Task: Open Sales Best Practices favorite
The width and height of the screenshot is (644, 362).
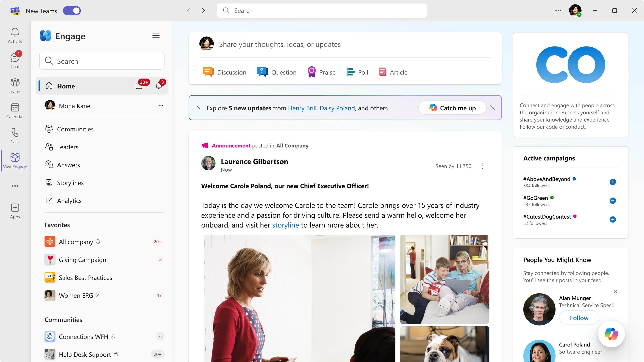Action: (x=104, y=278)
